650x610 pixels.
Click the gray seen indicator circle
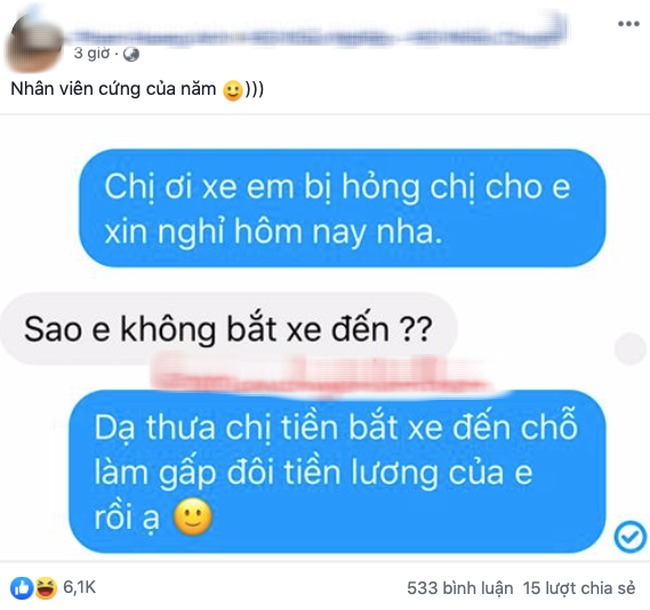tap(630, 348)
